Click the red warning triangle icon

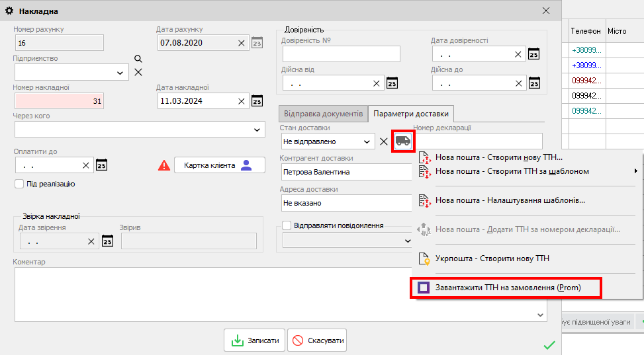[x=164, y=165]
